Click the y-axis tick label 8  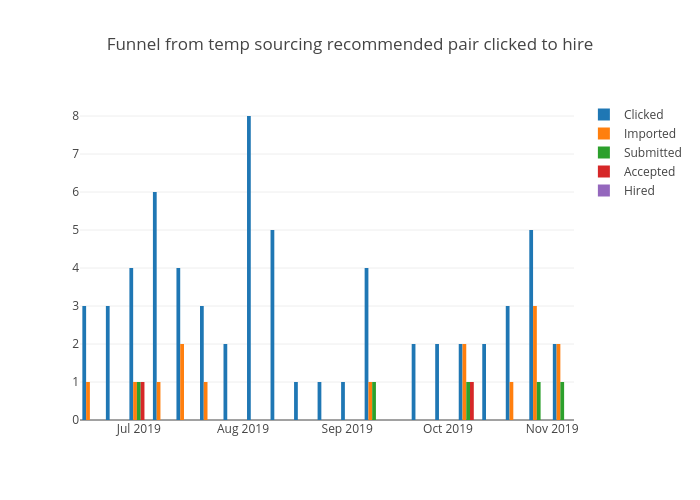[x=75, y=116]
